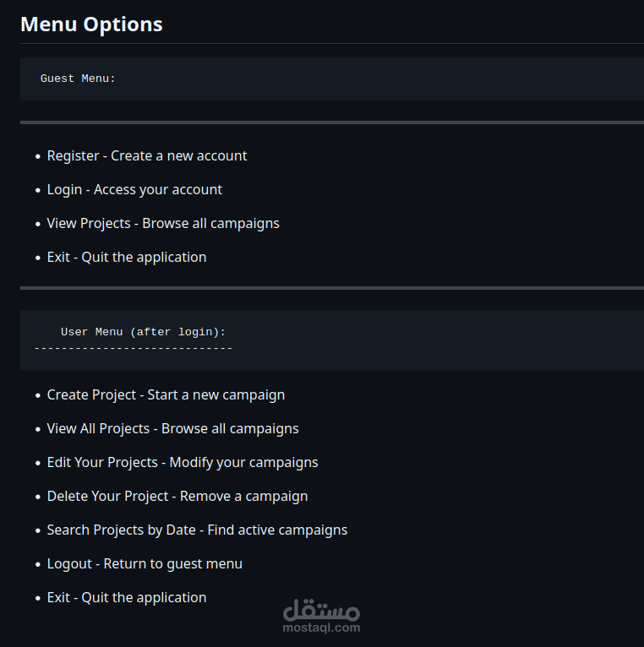The image size is (644, 647).
Task: Click View All Projects list item
Action: pyautogui.click(x=172, y=429)
